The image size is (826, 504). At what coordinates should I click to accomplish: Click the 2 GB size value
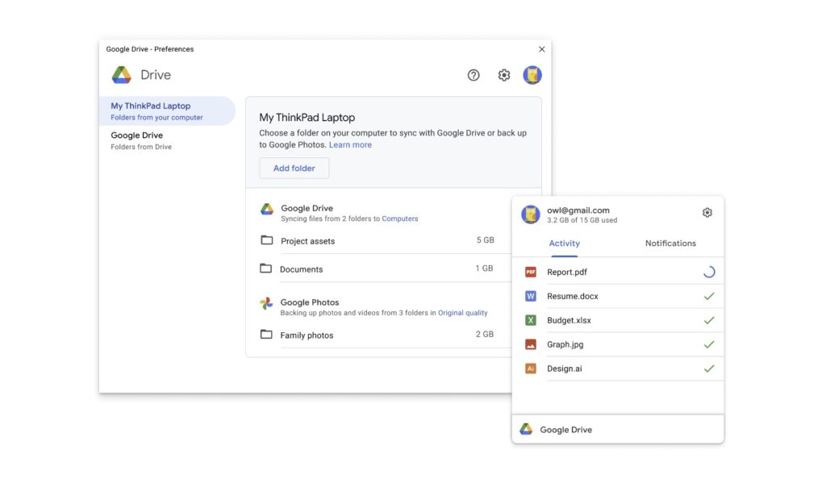[485, 335]
